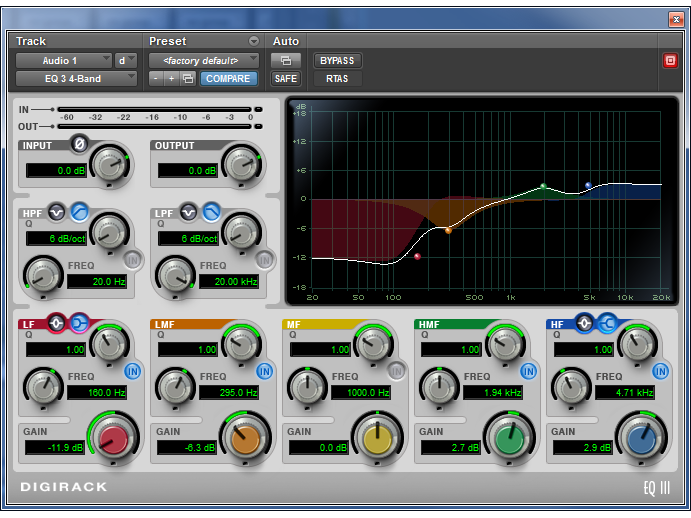Select the LF low-shelf filter type icon

tap(79, 324)
